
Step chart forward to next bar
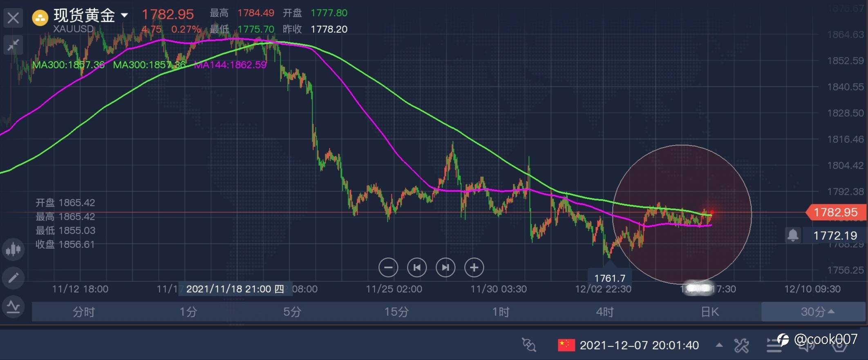[445, 268]
